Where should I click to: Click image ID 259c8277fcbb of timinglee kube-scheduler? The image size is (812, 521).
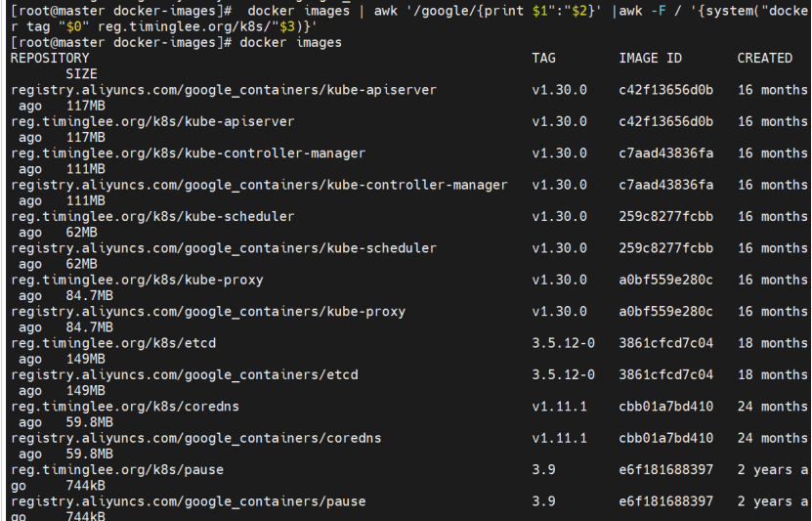tap(666, 216)
